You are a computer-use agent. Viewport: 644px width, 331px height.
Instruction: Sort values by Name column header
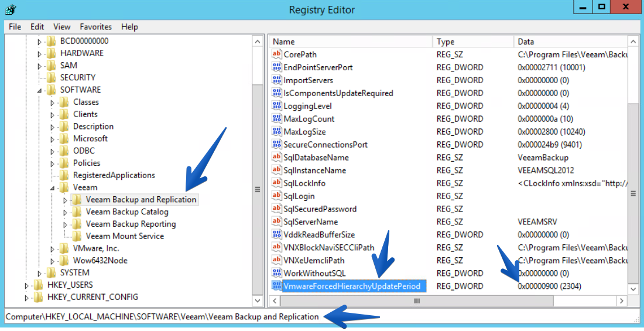(351, 42)
